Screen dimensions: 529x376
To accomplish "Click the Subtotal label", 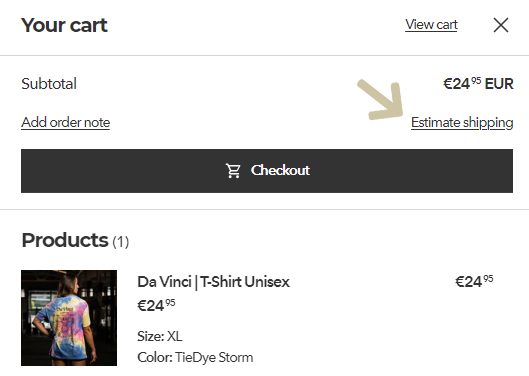I will (x=49, y=84).
